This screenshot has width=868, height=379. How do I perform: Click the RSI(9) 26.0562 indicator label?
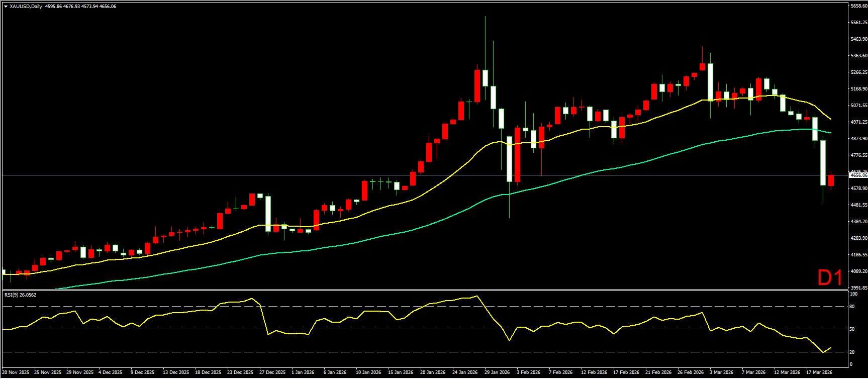click(20, 295)
